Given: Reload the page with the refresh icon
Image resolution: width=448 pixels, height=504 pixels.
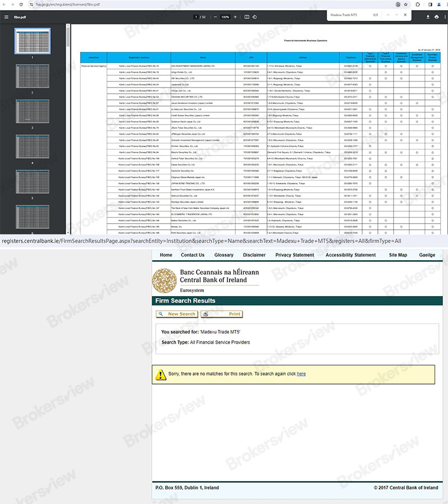Looking at the screenshot, I should (x=21, y=4).
